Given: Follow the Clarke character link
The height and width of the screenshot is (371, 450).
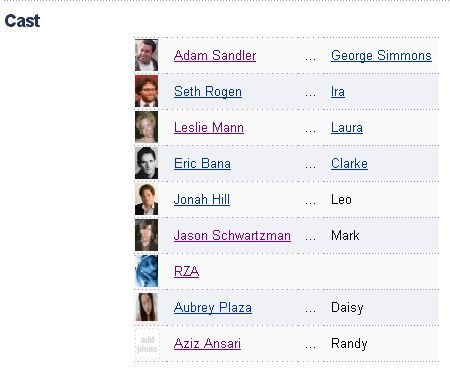Looking at the screenshot, I should point(349,163).
